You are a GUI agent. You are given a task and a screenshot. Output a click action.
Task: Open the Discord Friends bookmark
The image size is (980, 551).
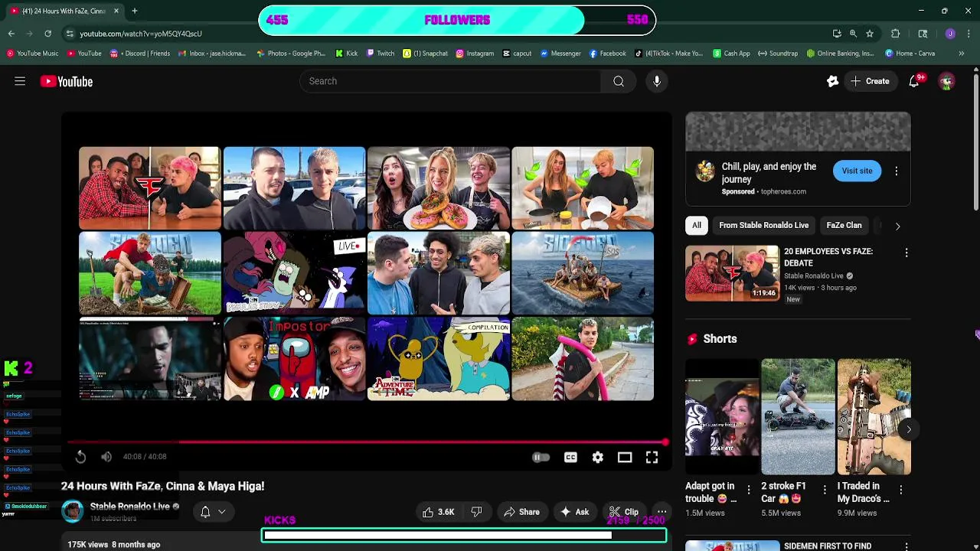pyautogui.click(x=140, y=54)
